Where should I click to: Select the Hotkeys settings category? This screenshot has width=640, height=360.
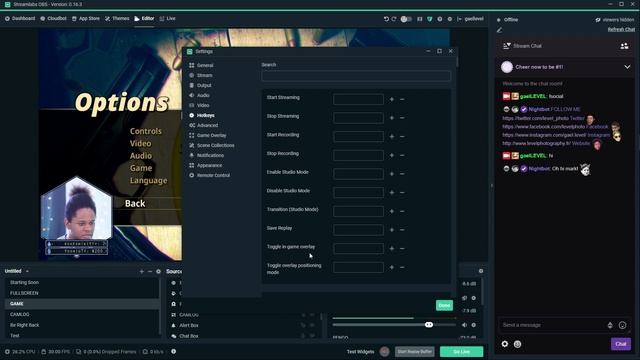point(202,115)
